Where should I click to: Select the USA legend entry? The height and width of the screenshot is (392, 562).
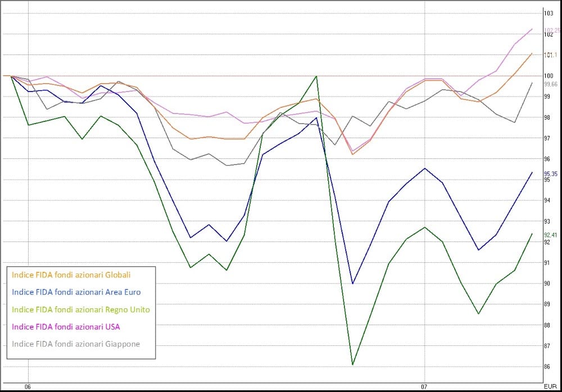pos(66,327)
